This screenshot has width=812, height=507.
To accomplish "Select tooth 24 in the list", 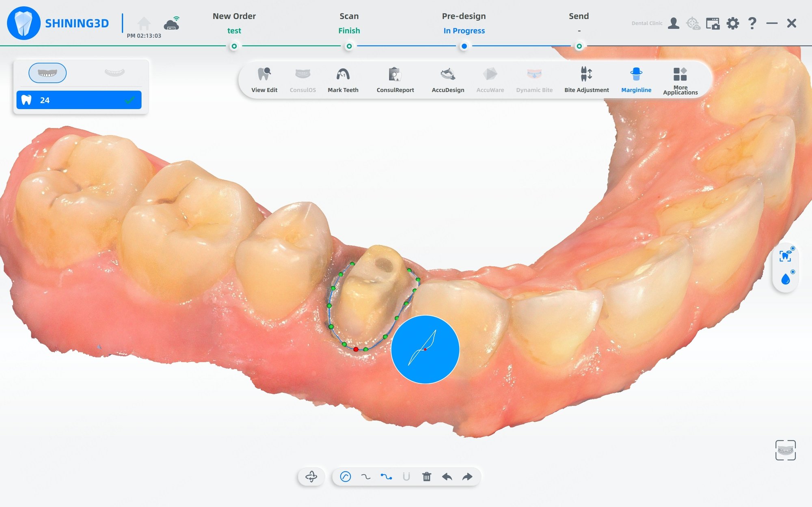I will [x=78, y=99].
